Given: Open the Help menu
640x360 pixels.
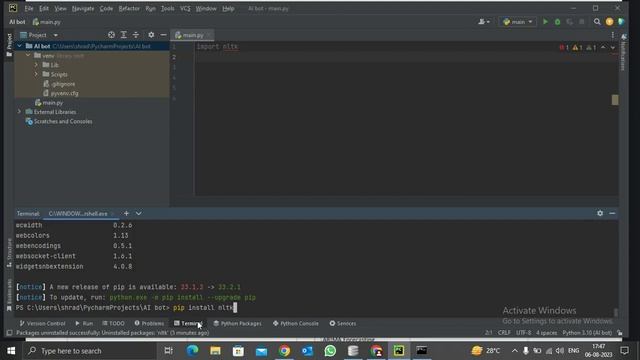Looking at the screenshot, I should tap(228, 9).
